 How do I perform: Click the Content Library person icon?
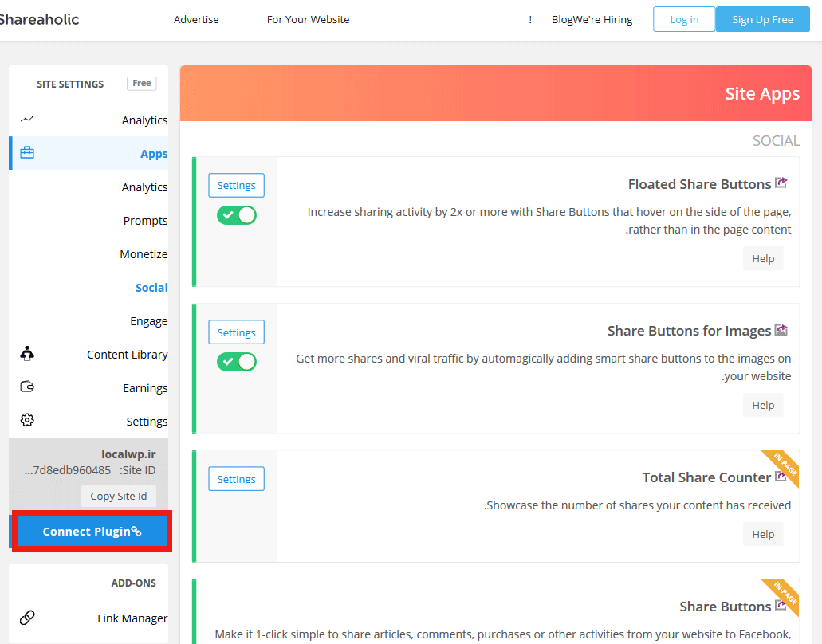point(27,354)
